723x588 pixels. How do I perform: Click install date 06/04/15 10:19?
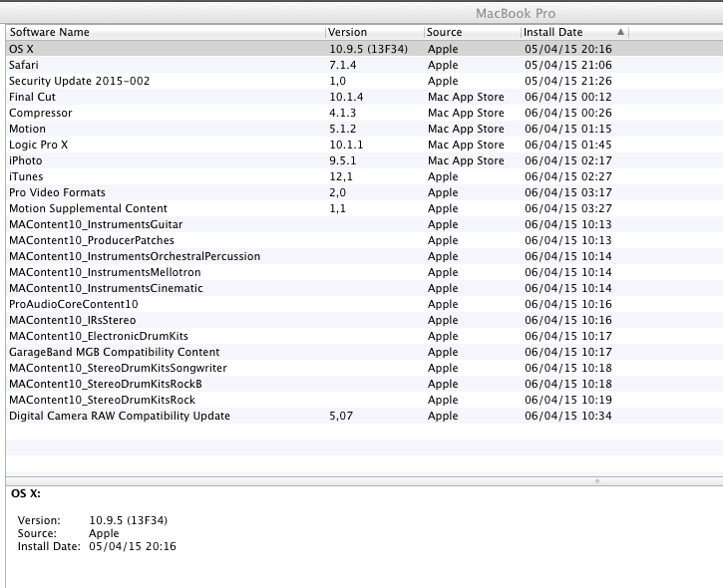[568, 400]
